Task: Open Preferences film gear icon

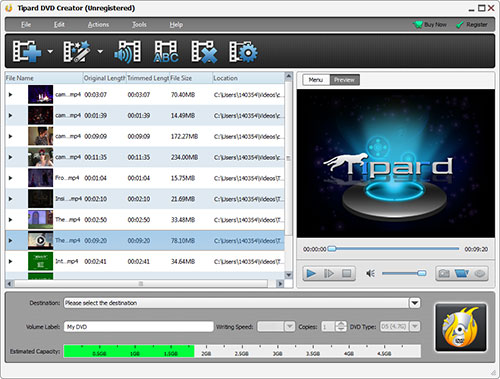Action: pyautogui.click(x=243, y=52)
